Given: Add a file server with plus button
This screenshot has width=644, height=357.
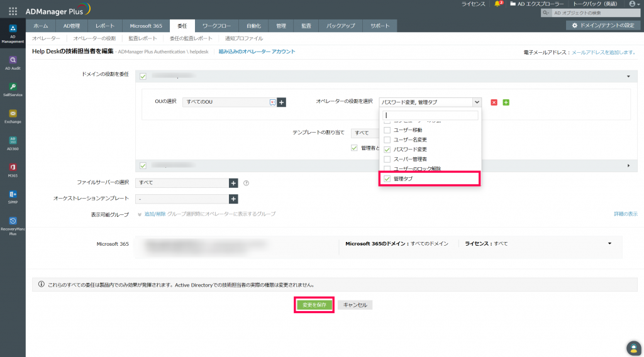Looking at the screenshot, I should click(233, 183).
